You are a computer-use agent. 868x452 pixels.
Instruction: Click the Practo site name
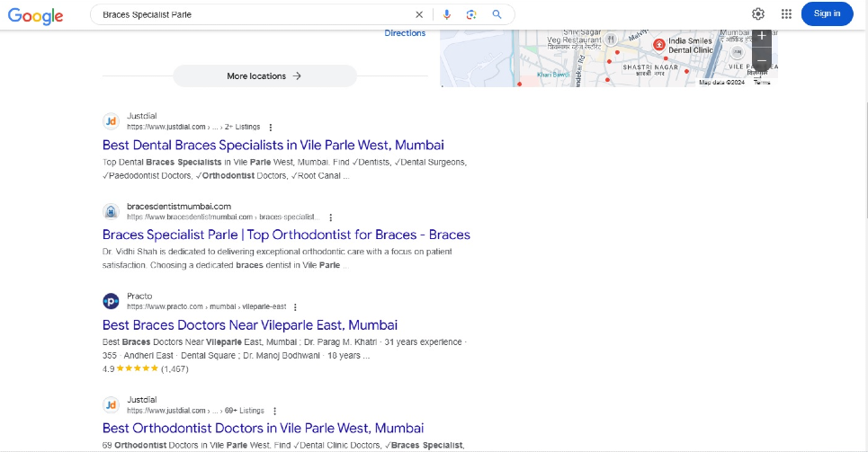click(139, 296)
